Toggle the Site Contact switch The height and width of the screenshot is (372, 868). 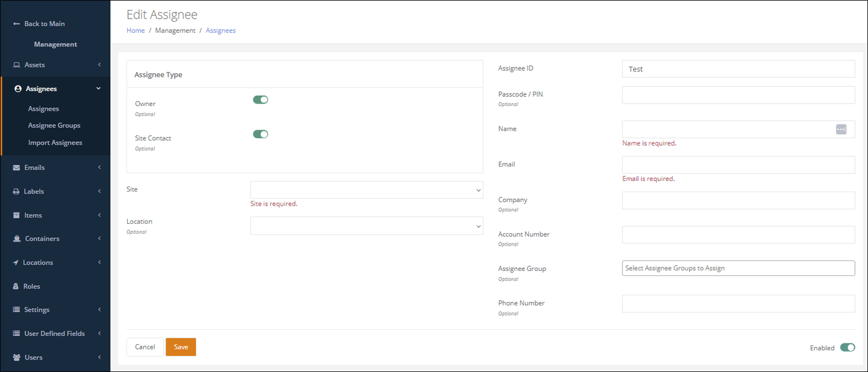tap(260, 134)
